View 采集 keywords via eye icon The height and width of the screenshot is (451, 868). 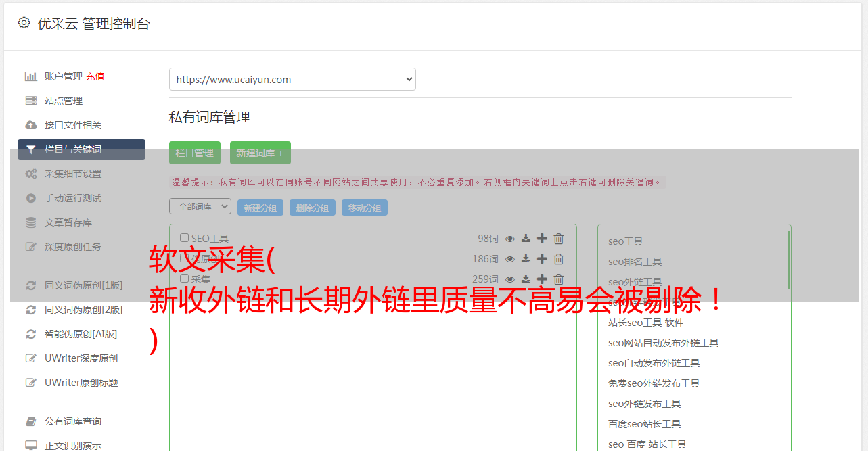[510, 279]
